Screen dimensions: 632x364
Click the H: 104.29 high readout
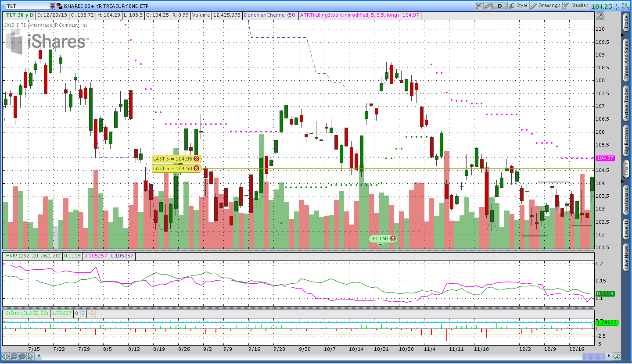(x=110, y=15)
